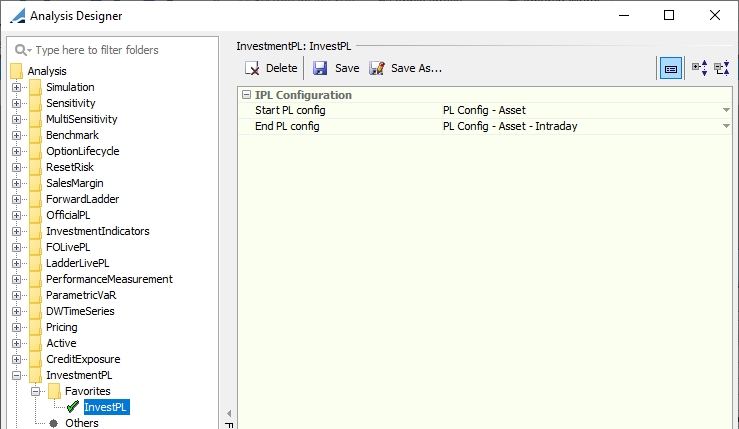Expand the OptionLifecycle folder node
The width and height of the screenshot is (739, 429).
(16, 151)
